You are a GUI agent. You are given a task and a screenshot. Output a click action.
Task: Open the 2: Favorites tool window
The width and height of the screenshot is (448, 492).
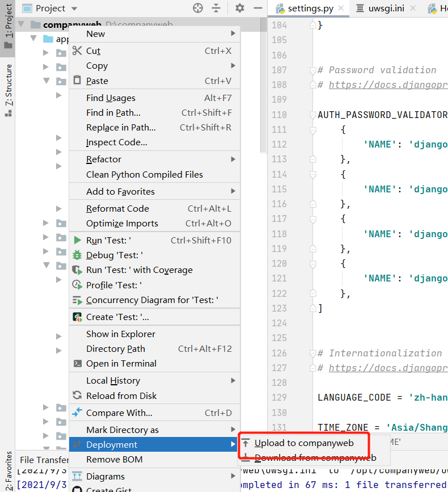pos(8,470)
